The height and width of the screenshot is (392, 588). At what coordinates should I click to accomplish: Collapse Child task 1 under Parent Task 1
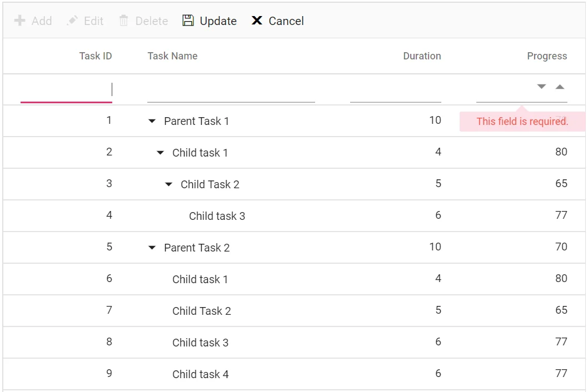click(161, 152)
